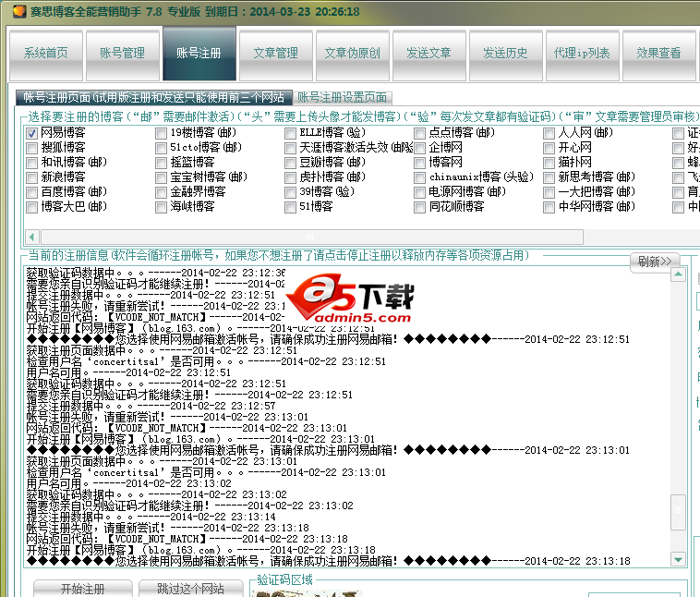Click 跳过这个网站 button
700x597 pixels.
point(190,589)
